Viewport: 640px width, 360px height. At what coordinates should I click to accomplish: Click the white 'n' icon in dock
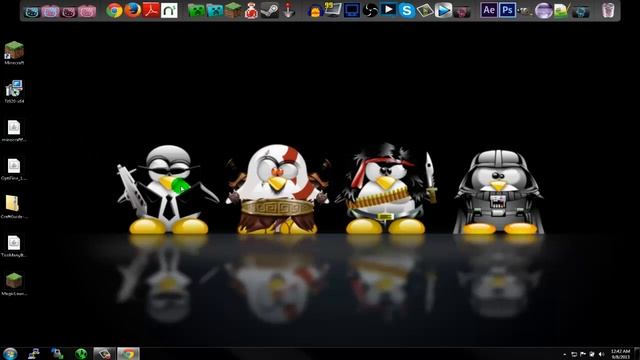[x=169, y=10]
